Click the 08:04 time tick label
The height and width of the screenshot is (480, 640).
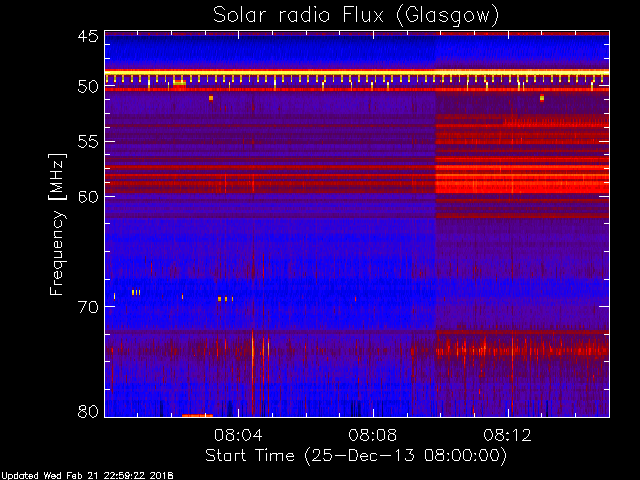[x=238, y=435]
